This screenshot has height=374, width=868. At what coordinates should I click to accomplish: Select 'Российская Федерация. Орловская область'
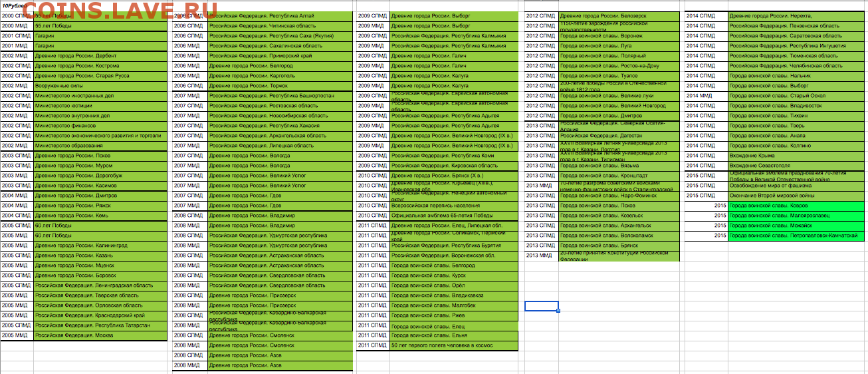(100, 305)
